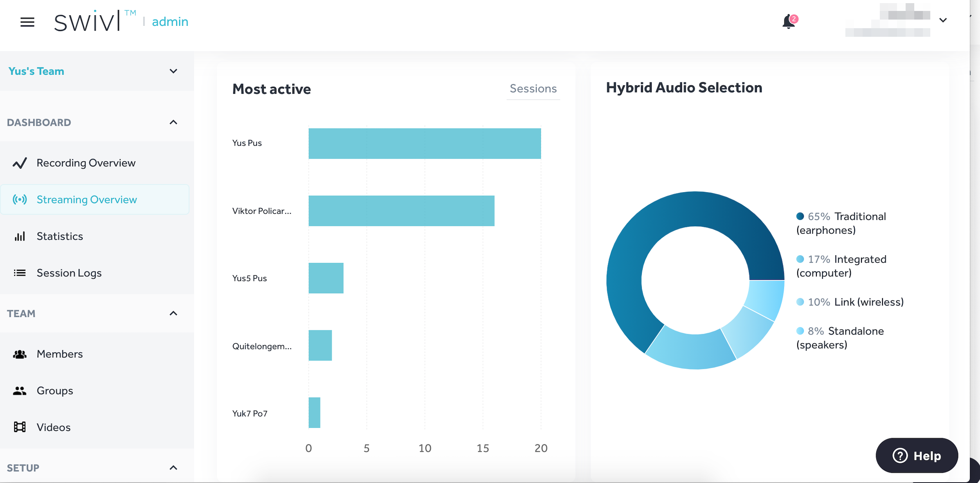980x483 pixels.
Task: Click the Session Logs list icon
Action: pos(20,273)
